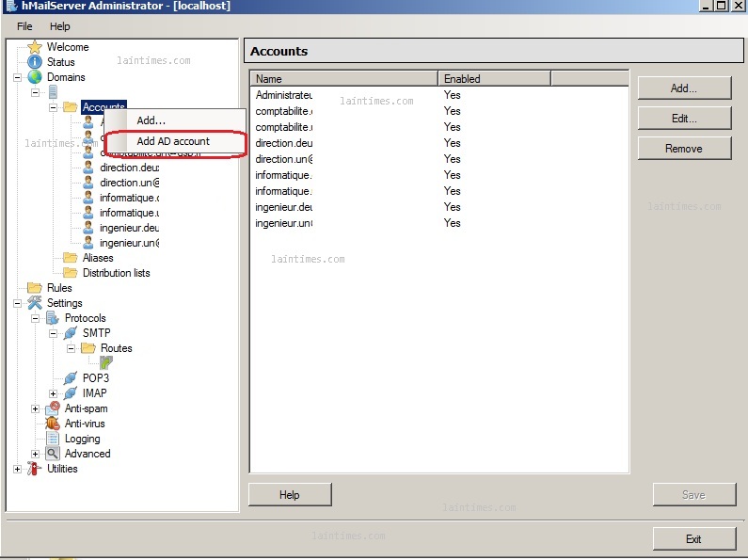
Task: Click the Status info icon
Action: click(x=35, y=62)
